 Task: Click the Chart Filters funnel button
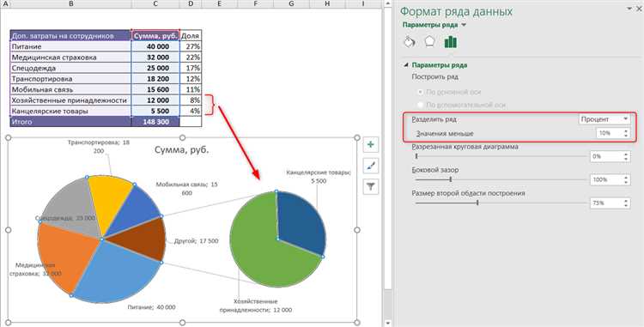(371, 187)
